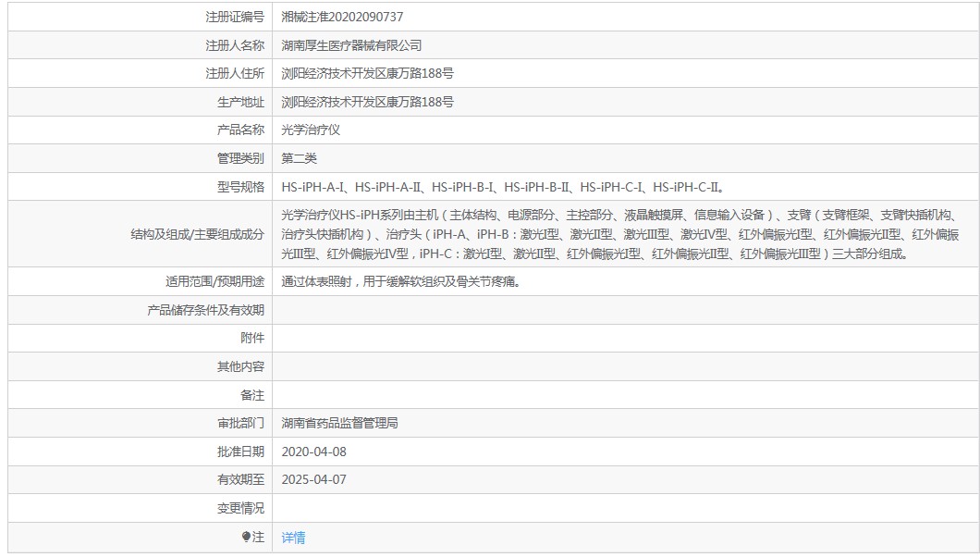Screen dimensions: 980x557
Task: Click the 管理类别 label
Action: point(240,158)
